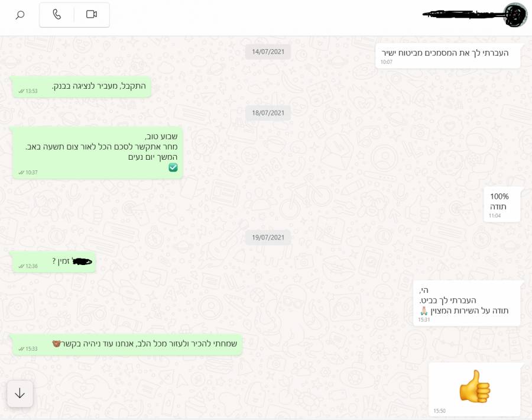This screenshot has height=420, width=532.
Task: Select the 18/07/2021 date label
Action: click(x=268, y=113)
